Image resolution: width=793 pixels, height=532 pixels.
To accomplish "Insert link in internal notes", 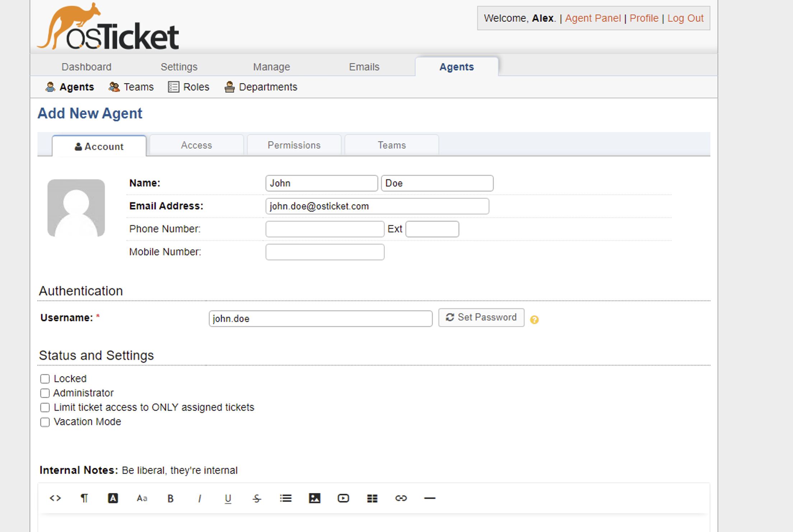I will pos(401,498).
